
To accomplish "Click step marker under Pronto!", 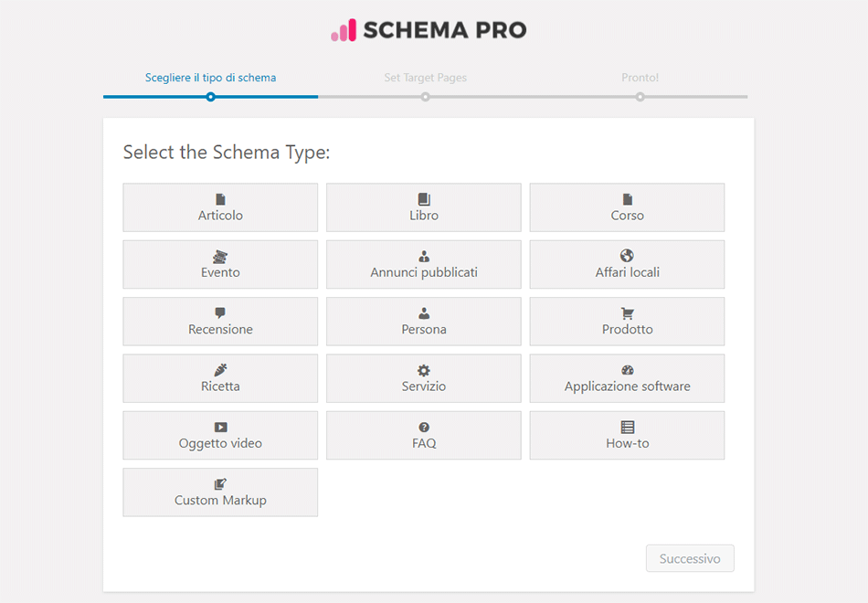I will 640,97.
